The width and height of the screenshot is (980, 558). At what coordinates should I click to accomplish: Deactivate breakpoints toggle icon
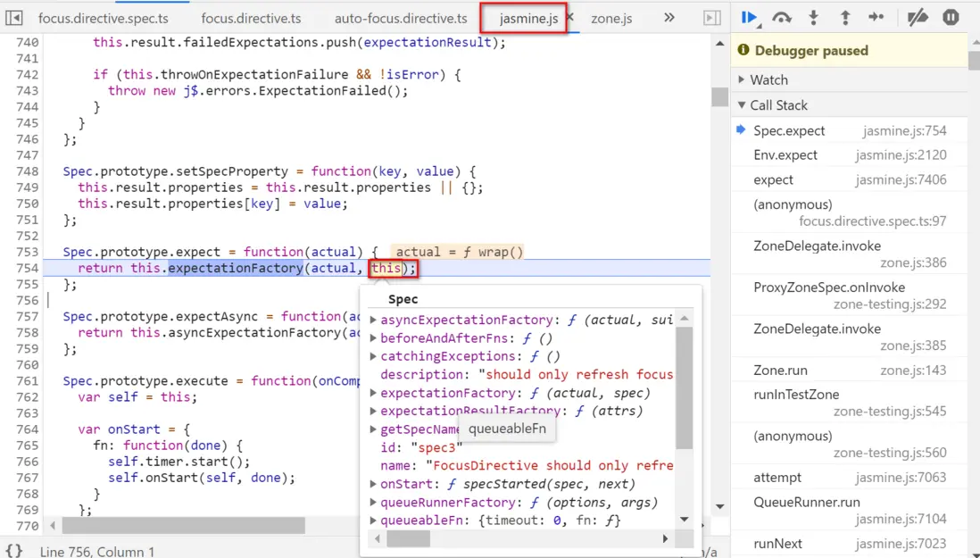pos(917,17)
